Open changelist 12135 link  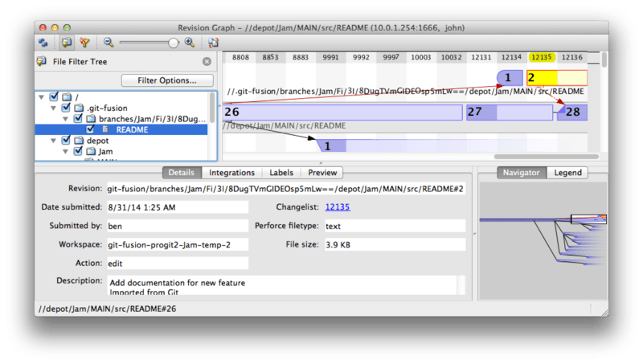pyautogui.click(x=337, y=207)
